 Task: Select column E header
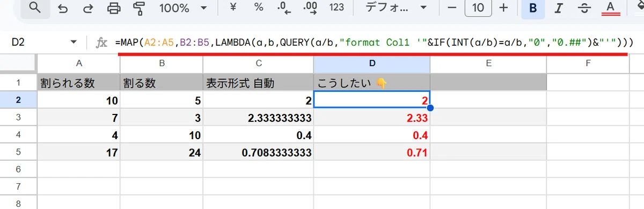point(488,63)
